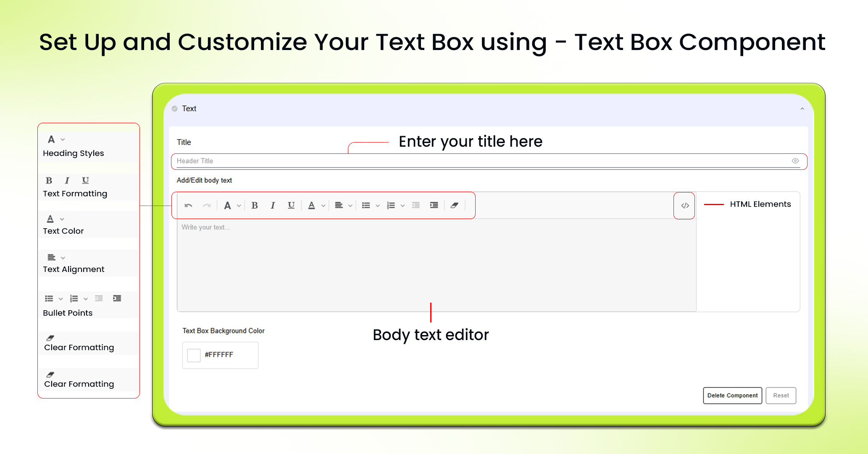Open the heading styles dropdown
This screenshot has width=868, height=454.
tap(239, 205)
